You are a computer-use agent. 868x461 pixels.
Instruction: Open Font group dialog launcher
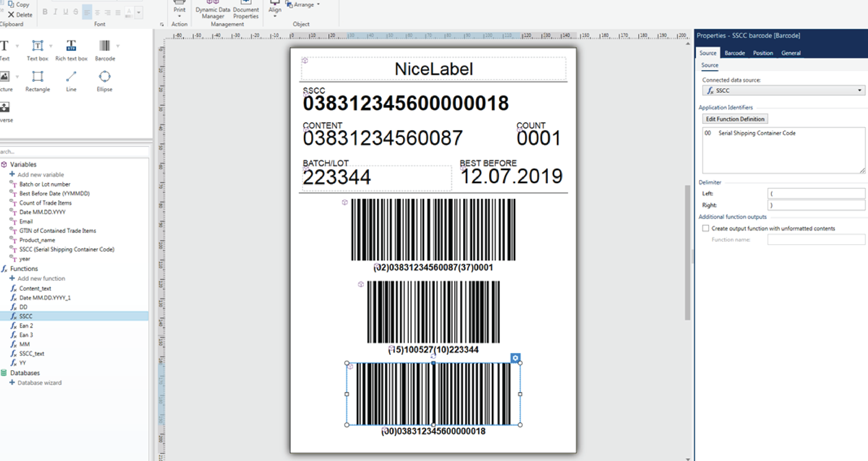click(x=162, y=24)
